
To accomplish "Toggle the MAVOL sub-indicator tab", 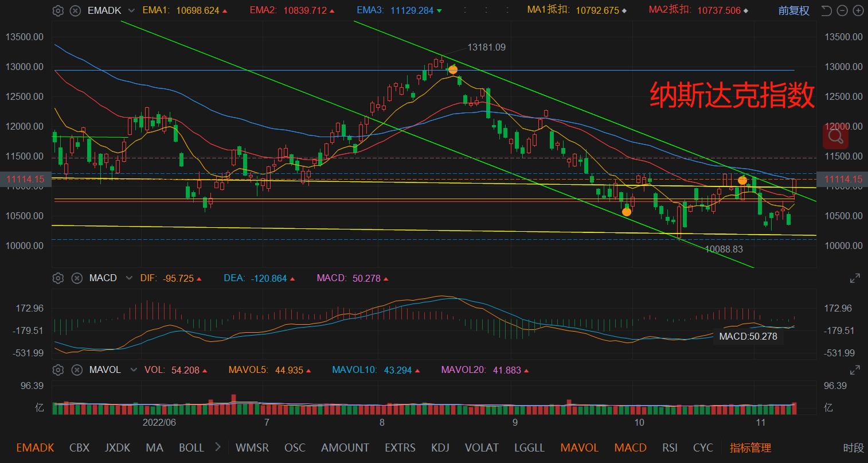I will [x=580, y=448].
